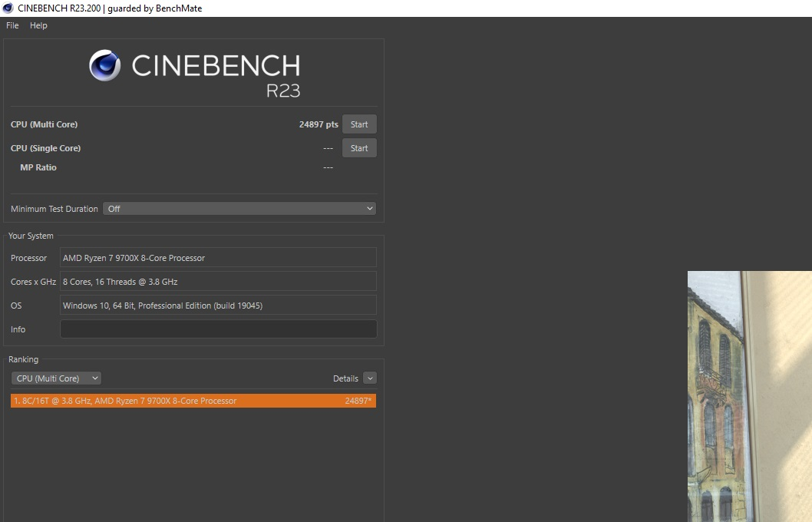Click the Processor name field
Screen dimensions: 812x522
point(218,258)
